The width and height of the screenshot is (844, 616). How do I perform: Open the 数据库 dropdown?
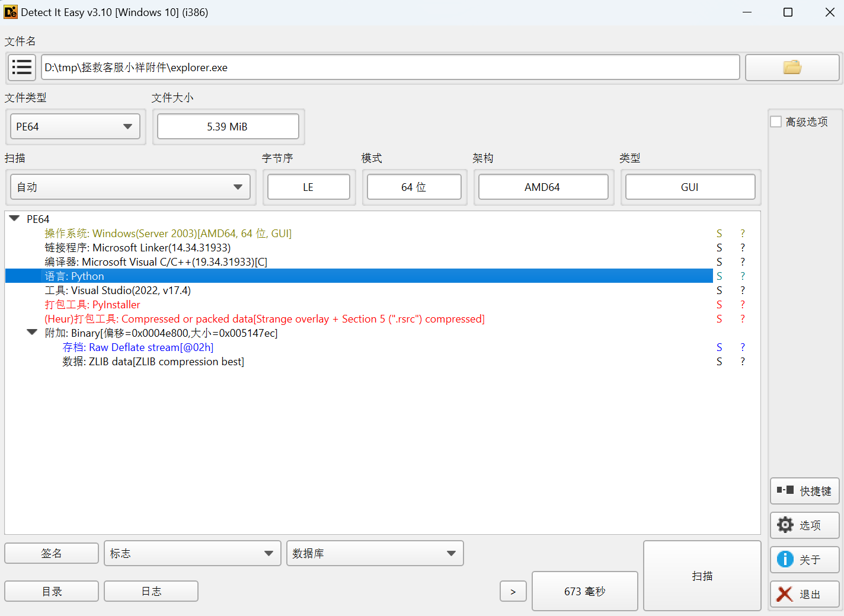375,553
